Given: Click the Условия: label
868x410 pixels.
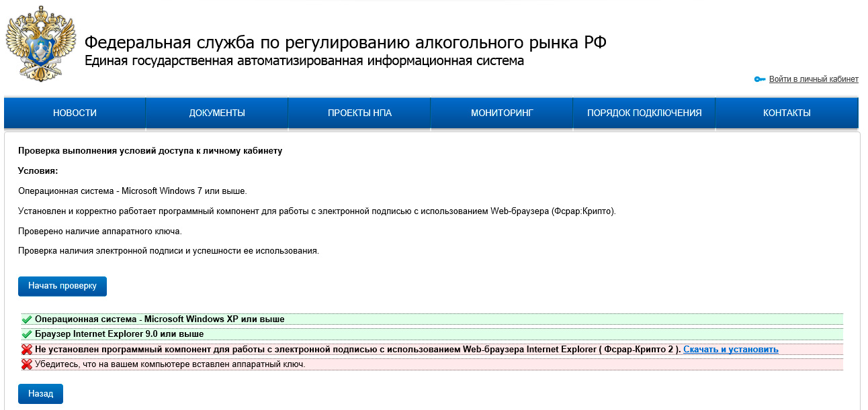Looking at the screenshot, I should [x=38, y=171].
